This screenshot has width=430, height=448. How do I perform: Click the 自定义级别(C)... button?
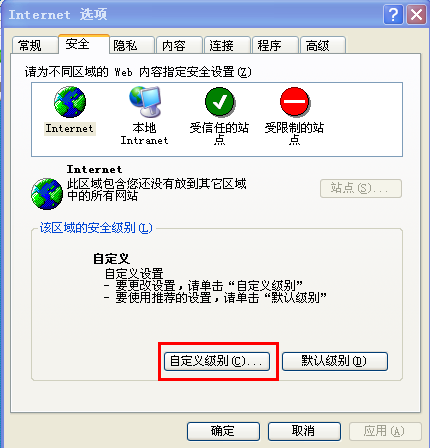(217, 361)
